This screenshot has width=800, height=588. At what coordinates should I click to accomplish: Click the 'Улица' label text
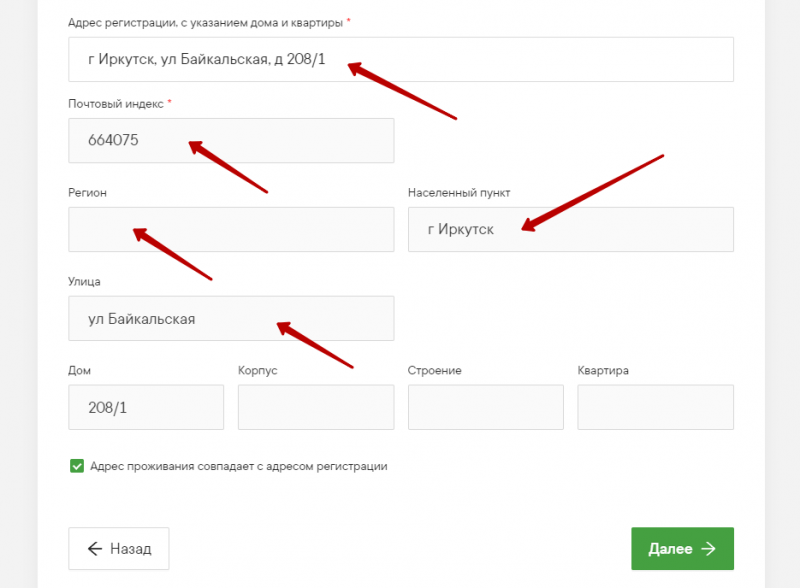[x=84, y=282]
